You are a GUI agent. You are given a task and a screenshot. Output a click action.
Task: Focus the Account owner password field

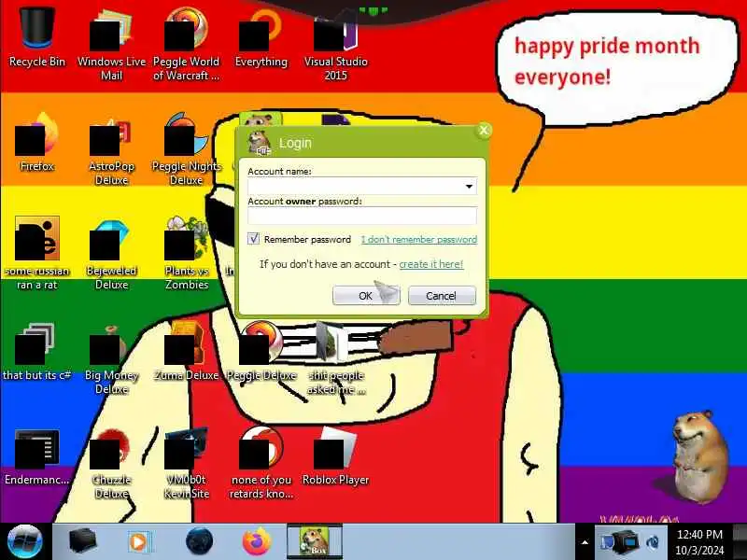362,216
